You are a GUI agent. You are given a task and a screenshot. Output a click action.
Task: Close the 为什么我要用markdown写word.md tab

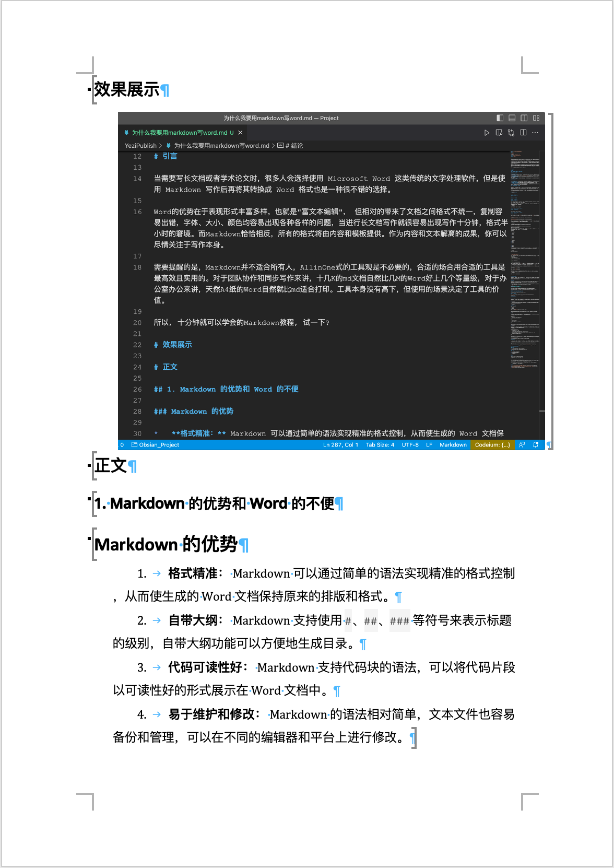(x=240, y=133)
